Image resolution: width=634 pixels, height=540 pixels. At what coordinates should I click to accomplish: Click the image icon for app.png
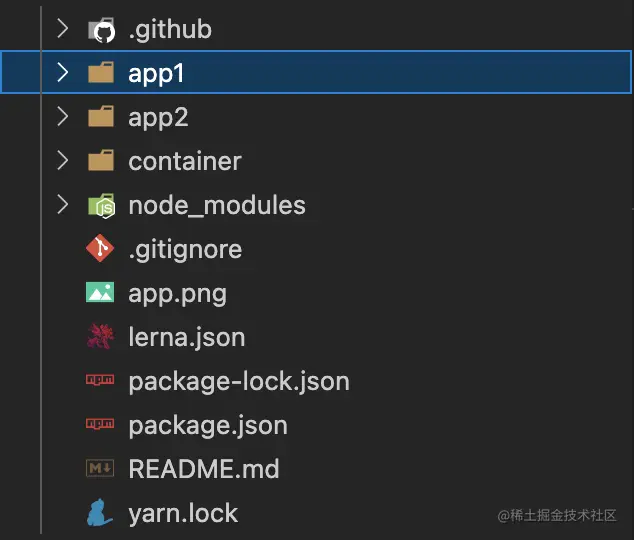pos(101,293)
